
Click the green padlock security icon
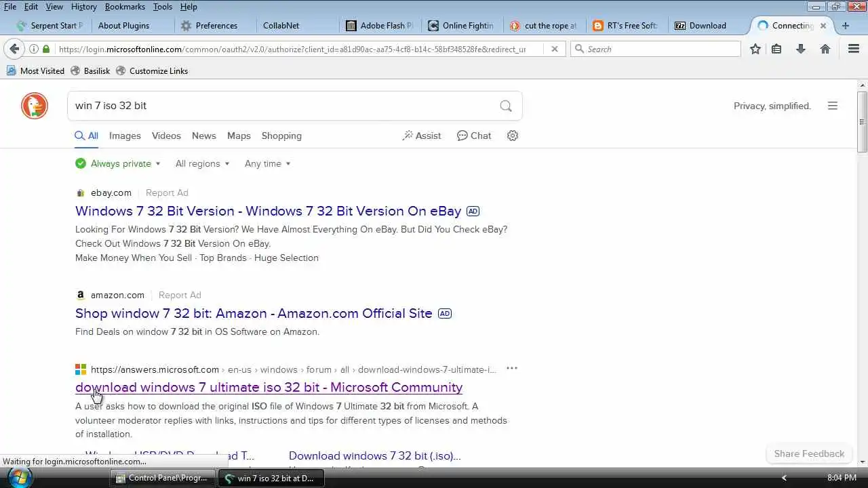click(46, 49)
